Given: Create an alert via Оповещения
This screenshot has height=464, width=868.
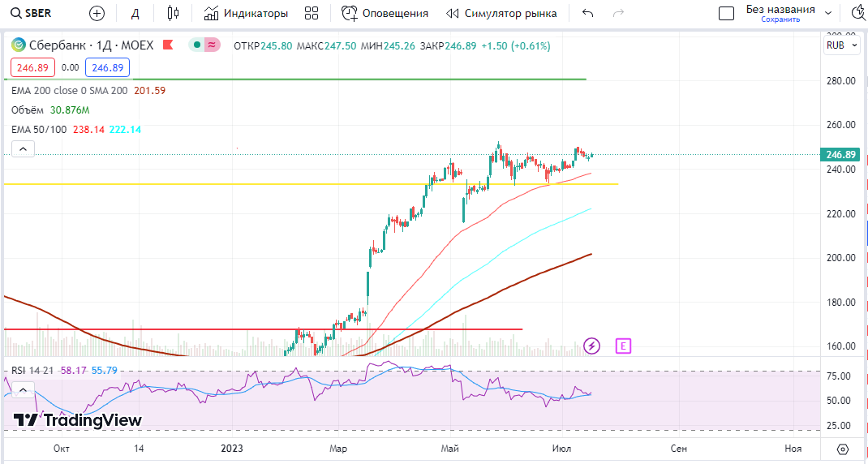Looking at the screenshot, I should [x=385, y=13].
